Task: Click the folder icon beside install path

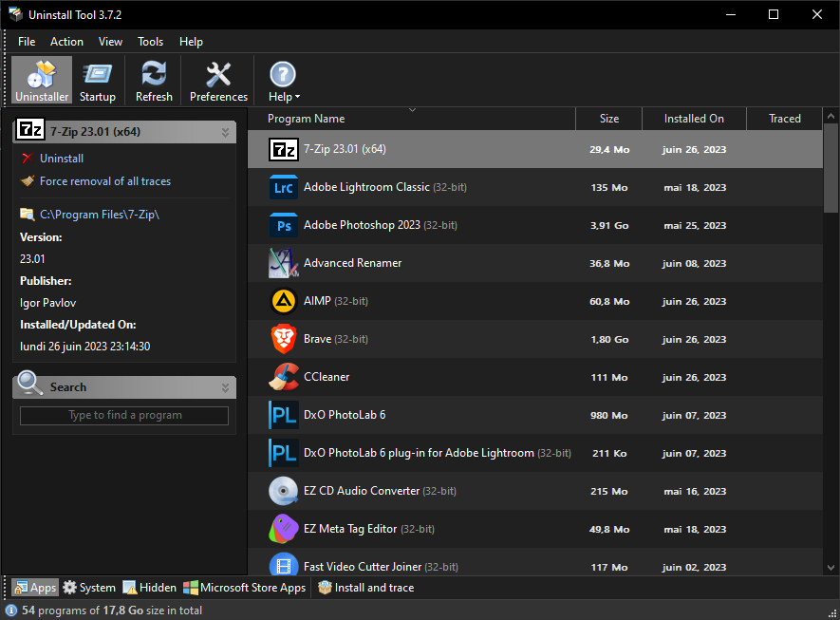Action: [28, 214]
